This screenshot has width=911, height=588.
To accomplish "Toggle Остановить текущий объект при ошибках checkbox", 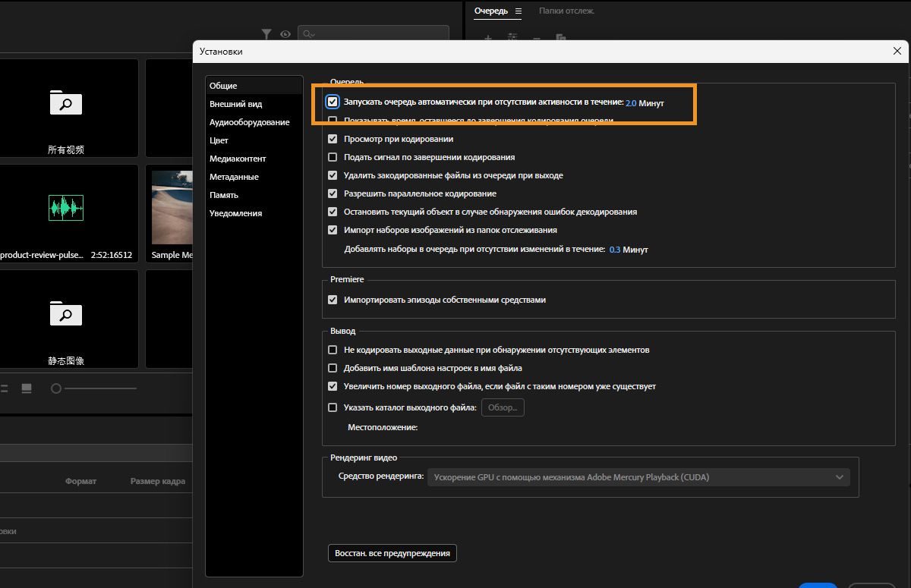I will pyautogui.click(x=333, y=212).
